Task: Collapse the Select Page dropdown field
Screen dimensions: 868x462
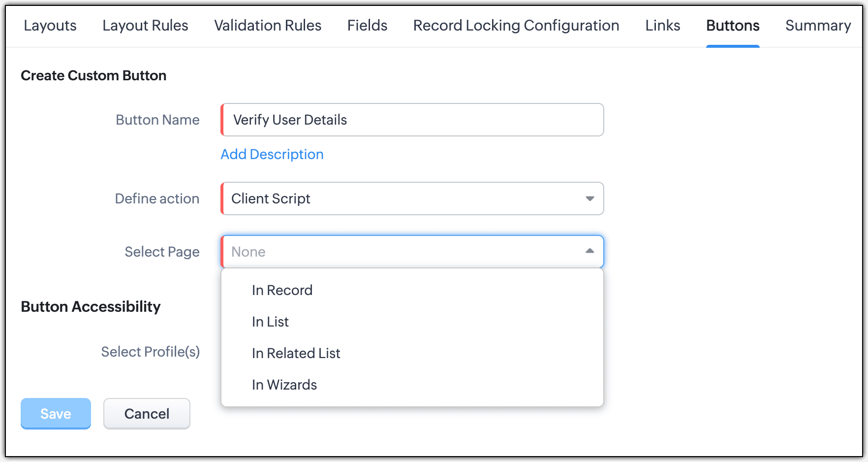Action: [403, 252]
